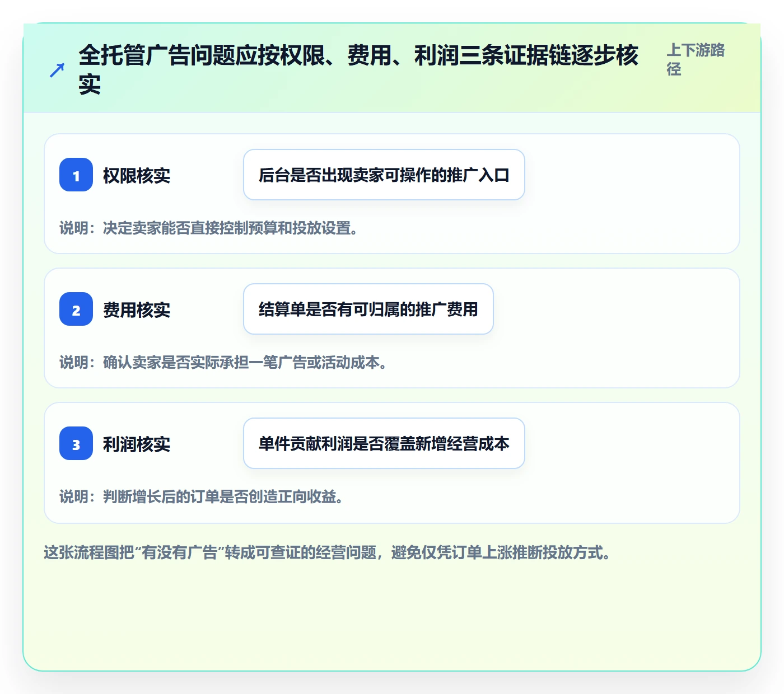Click the 后台是否出现卖家可操作的推广入口 box
The height and width of the screenshot is (694, 784).
tap(384, 175)
